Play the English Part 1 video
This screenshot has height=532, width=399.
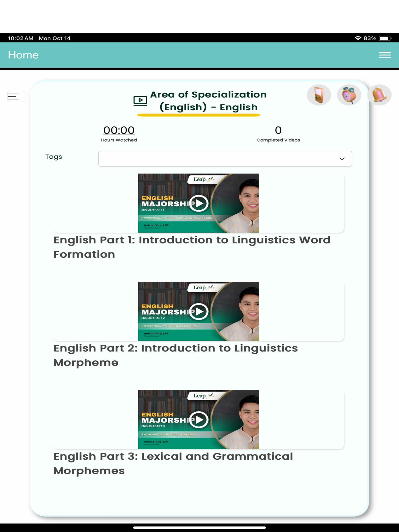coord(199,204)
